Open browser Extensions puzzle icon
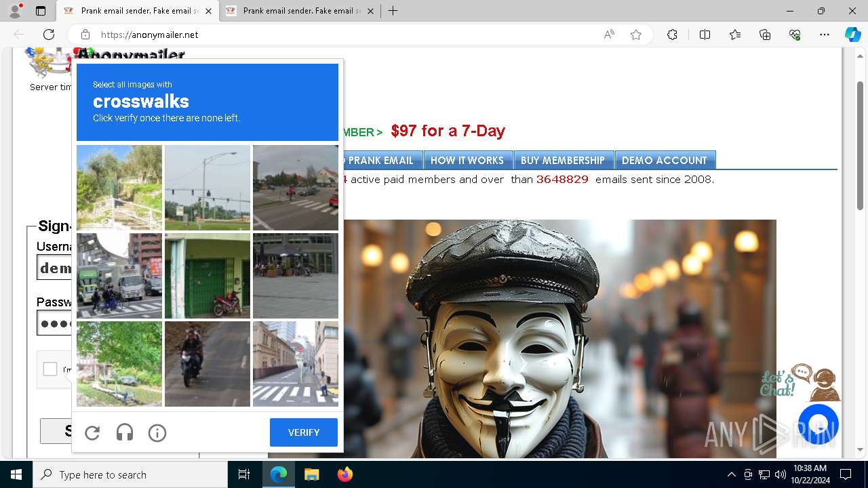The height and width of the screenshot is (488, 868). coord(672,35)
